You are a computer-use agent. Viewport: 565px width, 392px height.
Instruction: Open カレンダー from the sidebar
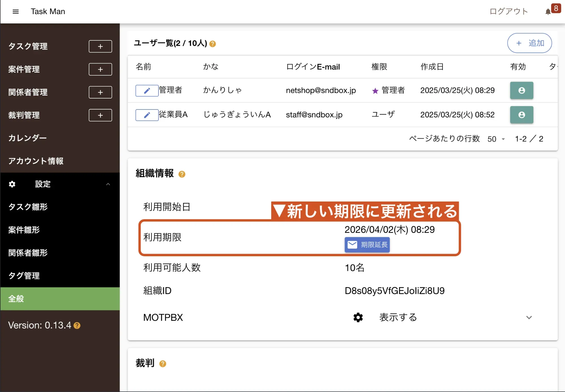27,138
